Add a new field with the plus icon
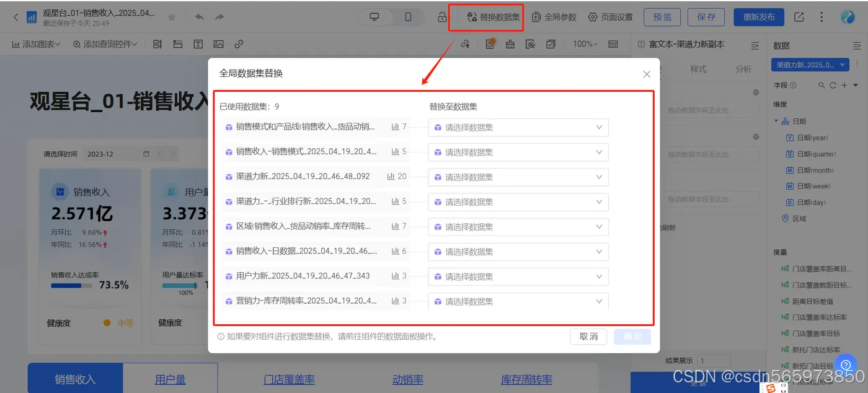Image resolution: width=868 pixels, height=393 pixels. pos(844,86)
